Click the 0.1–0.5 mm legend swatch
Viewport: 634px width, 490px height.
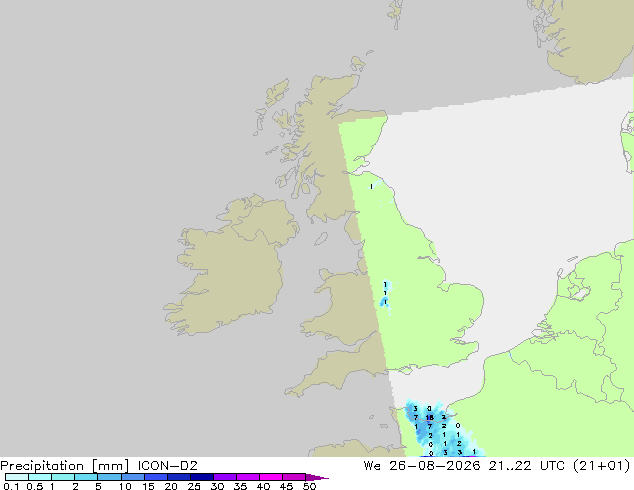tap(17, 477)
